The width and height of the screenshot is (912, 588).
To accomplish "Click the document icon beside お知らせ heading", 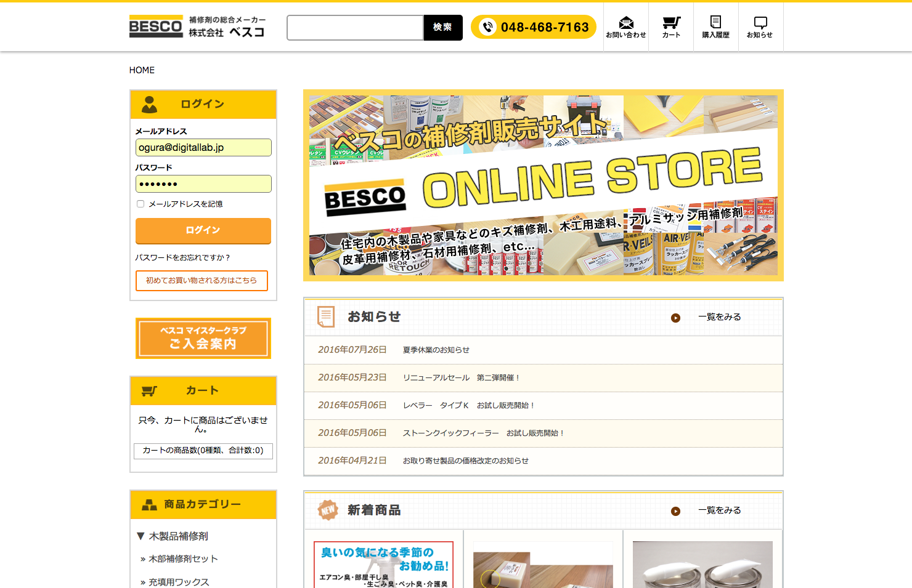I will click(x=326, y=316).
